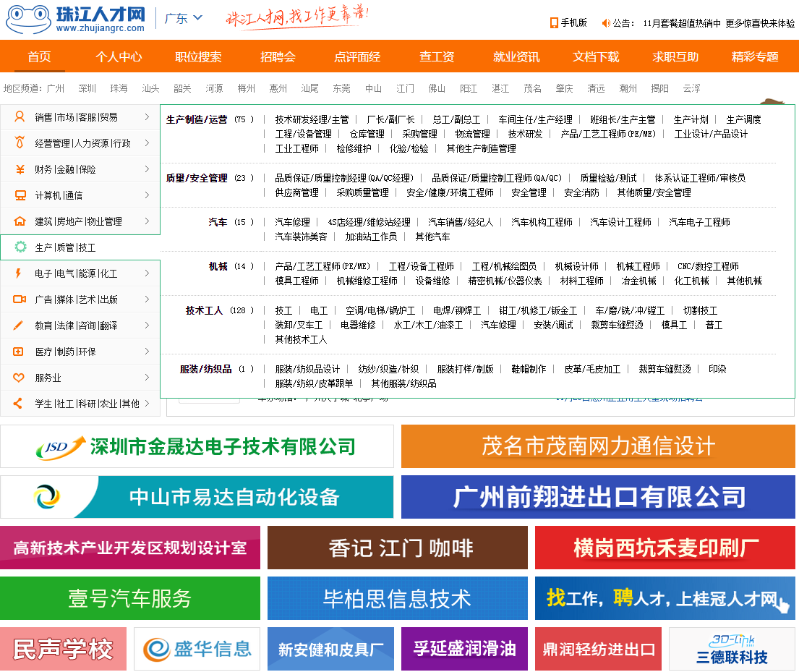Expand the 广告|媒体|艺术|出版 category arrow

(147, 299)
